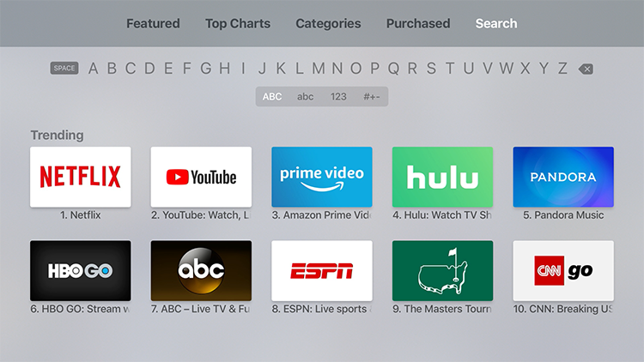Select the CNN go app icon
Image resolution: width=644 pixels, height=362 pixels.
pos(563,270)
